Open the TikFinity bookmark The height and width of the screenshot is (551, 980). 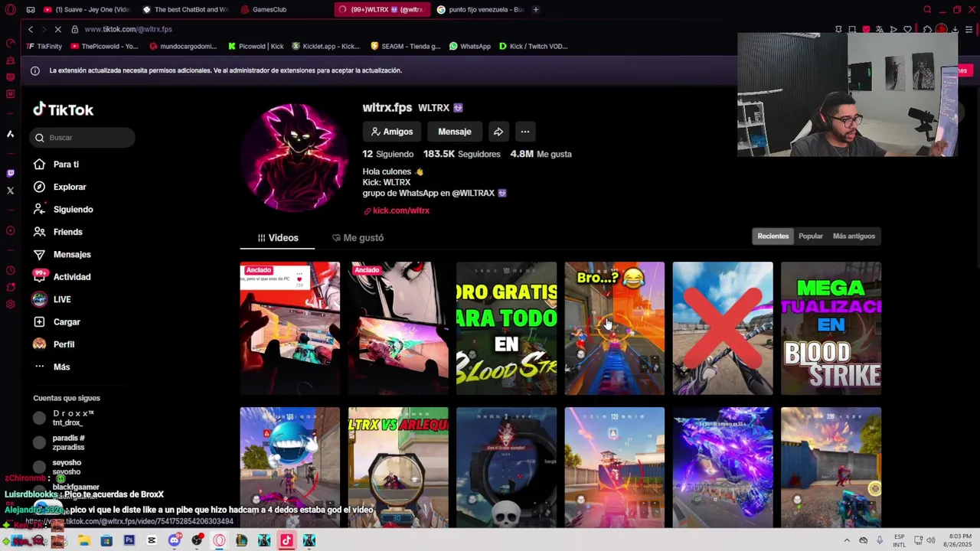coord(44,46)
